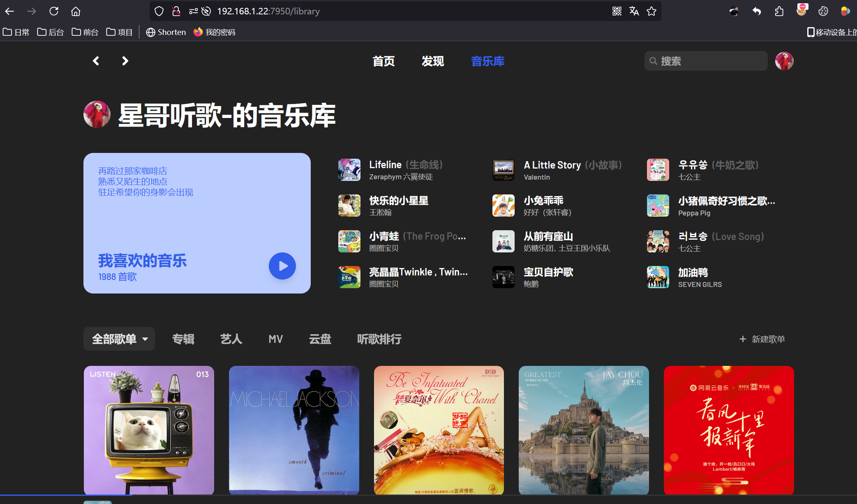Switch to the 听歌排行 tab
Image resolution: width=857 pixels, height=504 pixels.
(379, 339)
